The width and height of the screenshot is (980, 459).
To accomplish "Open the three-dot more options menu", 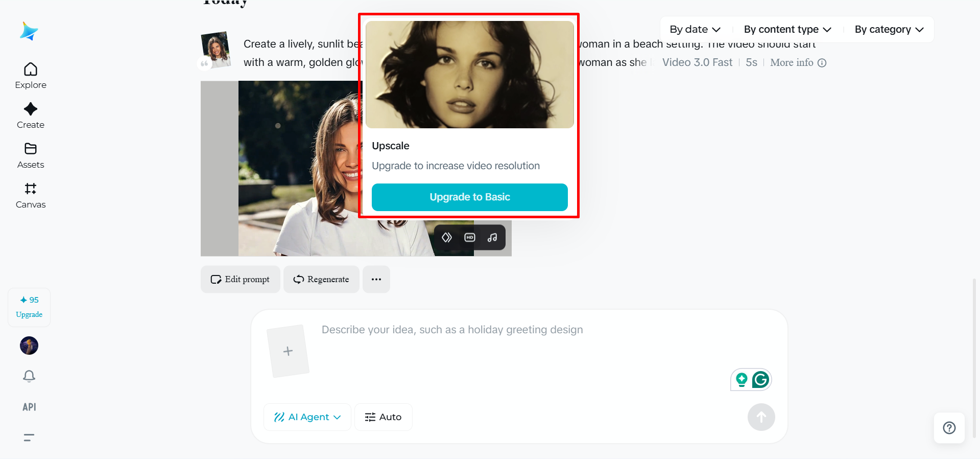I will point(376,279).
